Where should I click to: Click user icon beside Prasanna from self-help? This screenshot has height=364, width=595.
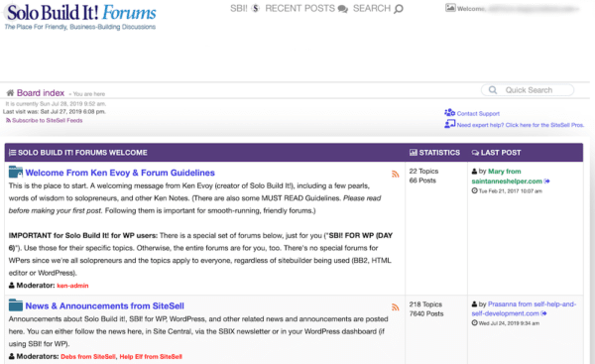pyautogui.click(x=474, y=304)
